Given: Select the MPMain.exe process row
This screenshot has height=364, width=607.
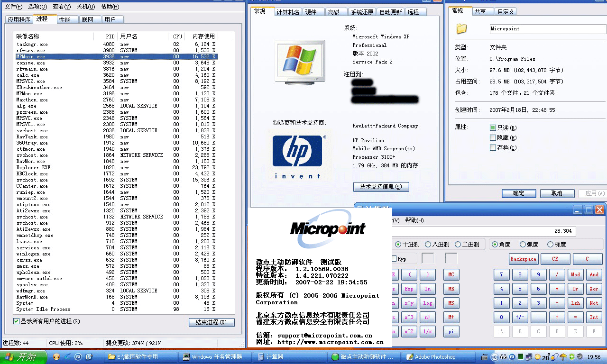Looking at the screenshot, I should pos(116,56).
